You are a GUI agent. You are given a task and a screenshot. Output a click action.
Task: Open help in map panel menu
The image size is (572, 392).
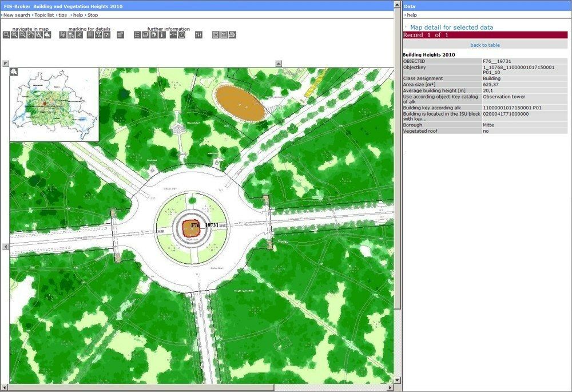78,15
